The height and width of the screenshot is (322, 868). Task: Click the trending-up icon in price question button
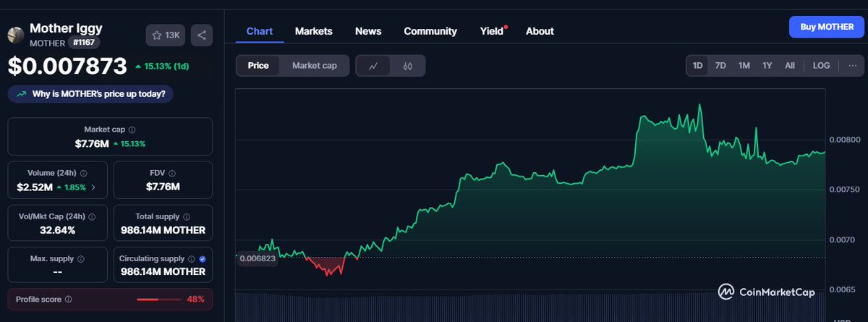coord(21,93)
